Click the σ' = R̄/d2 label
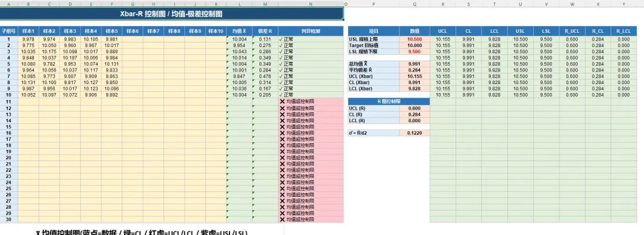644x235 pixels. 373,133
